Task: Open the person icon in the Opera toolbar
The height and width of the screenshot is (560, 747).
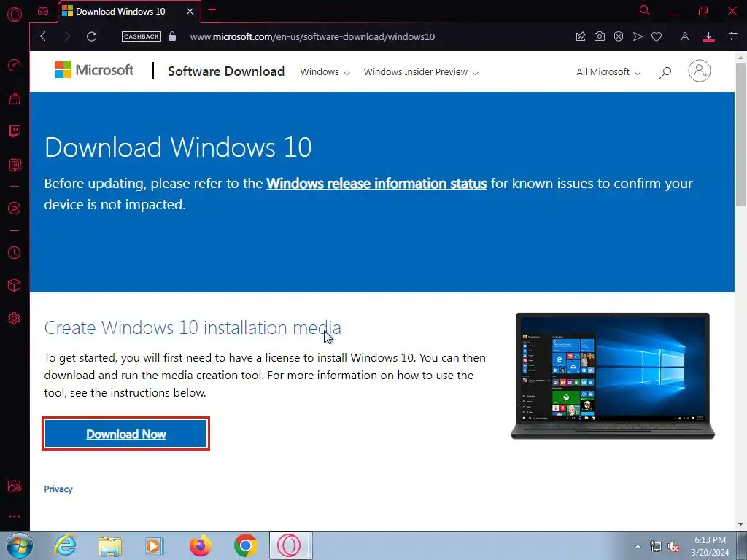Action: pos(684,36)
